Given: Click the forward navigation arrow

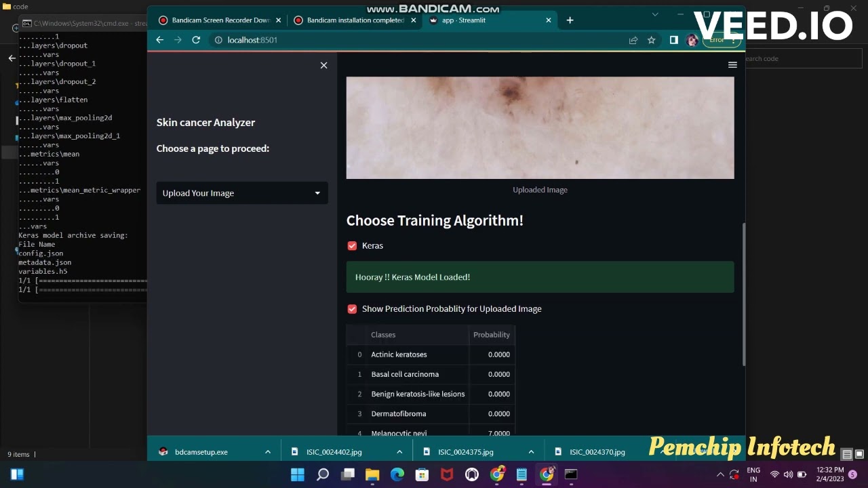Looking at the screenshot, I should tap(178, 40).
